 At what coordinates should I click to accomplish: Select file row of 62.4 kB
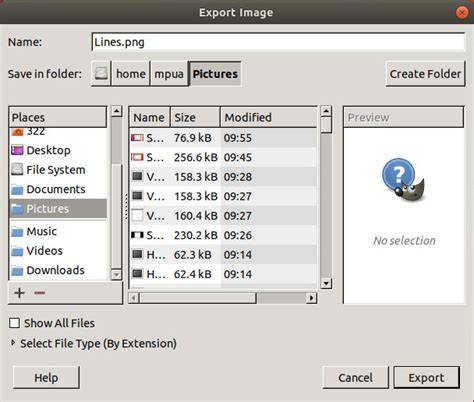[x=223, y=274]
